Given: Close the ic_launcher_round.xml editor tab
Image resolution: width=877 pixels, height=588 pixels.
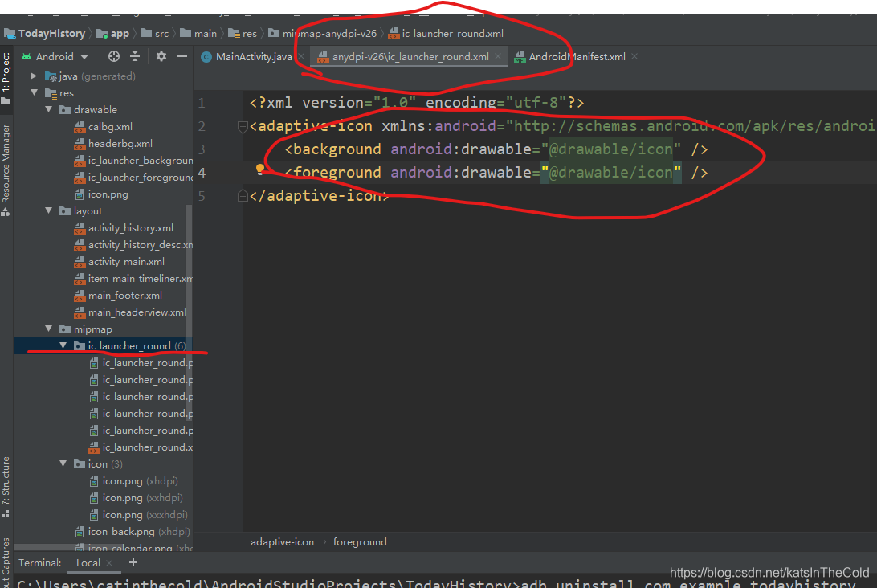Looking at the screenshot, I should coord(498,56).
